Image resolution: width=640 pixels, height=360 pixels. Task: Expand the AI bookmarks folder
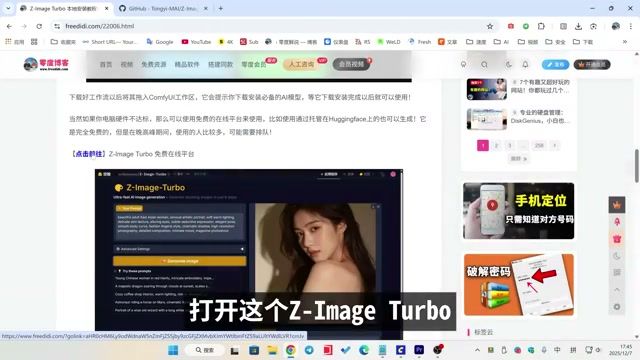tap(502, 42)
